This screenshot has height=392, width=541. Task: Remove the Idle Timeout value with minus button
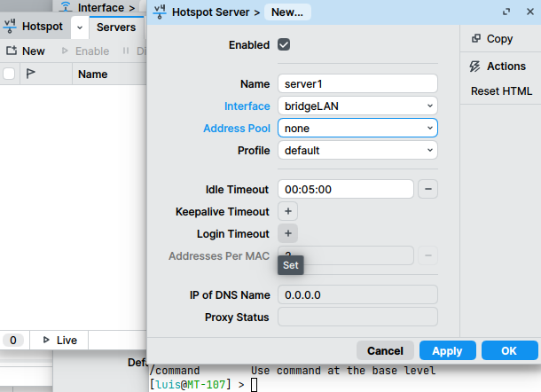tap(427, 189)
